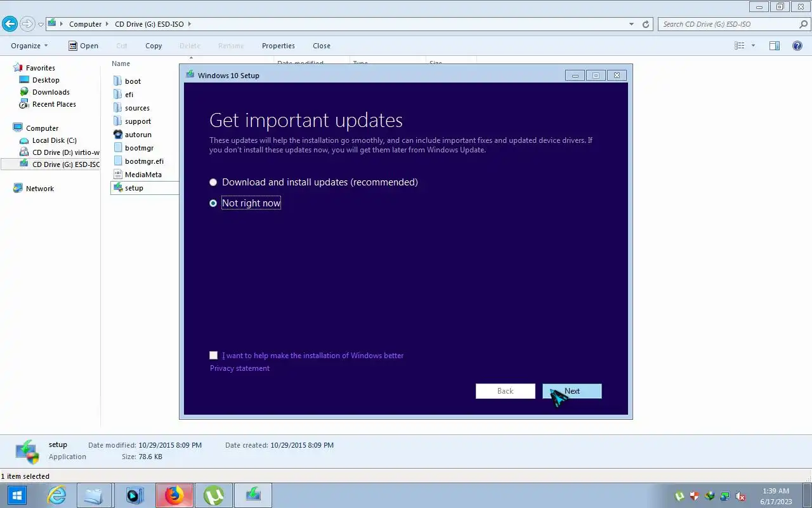
Task: Select the autorun file icon
Action: tap(117, 134)
